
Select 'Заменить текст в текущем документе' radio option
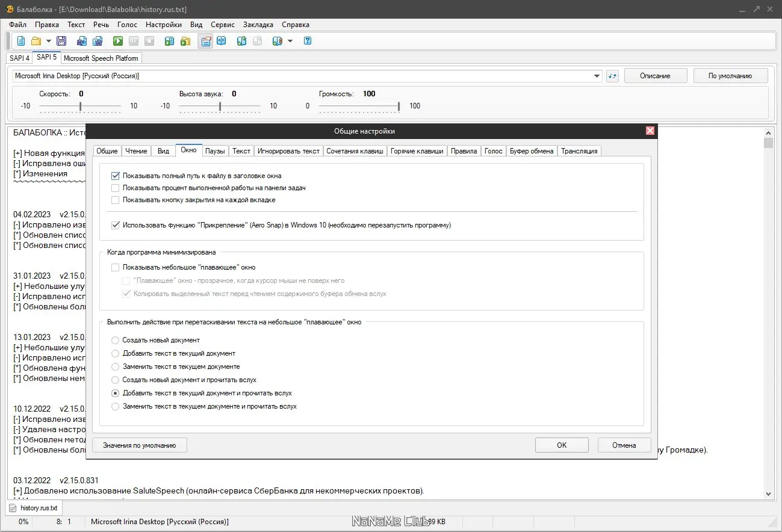click(x=116, y=367)
